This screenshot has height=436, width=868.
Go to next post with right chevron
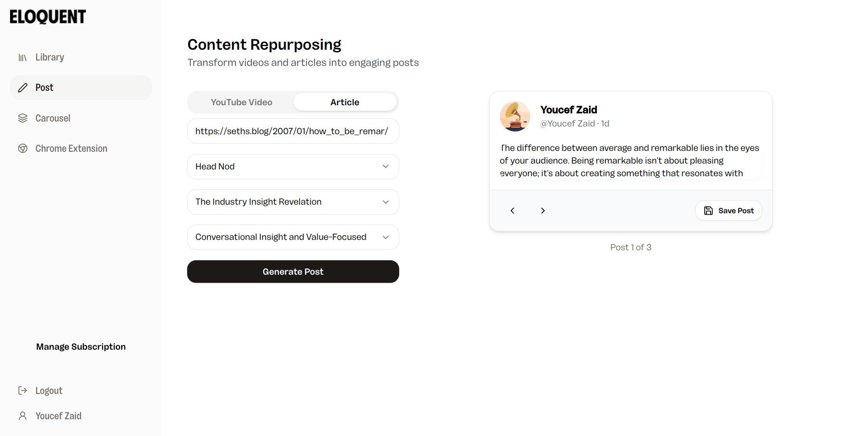[x=543, y=211]
